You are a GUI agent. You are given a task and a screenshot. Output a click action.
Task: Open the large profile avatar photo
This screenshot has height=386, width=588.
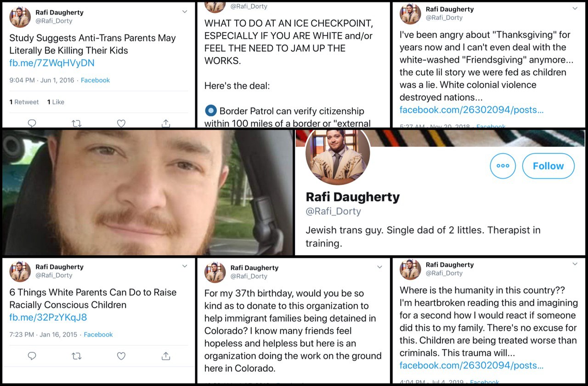[x=338, y=157]
